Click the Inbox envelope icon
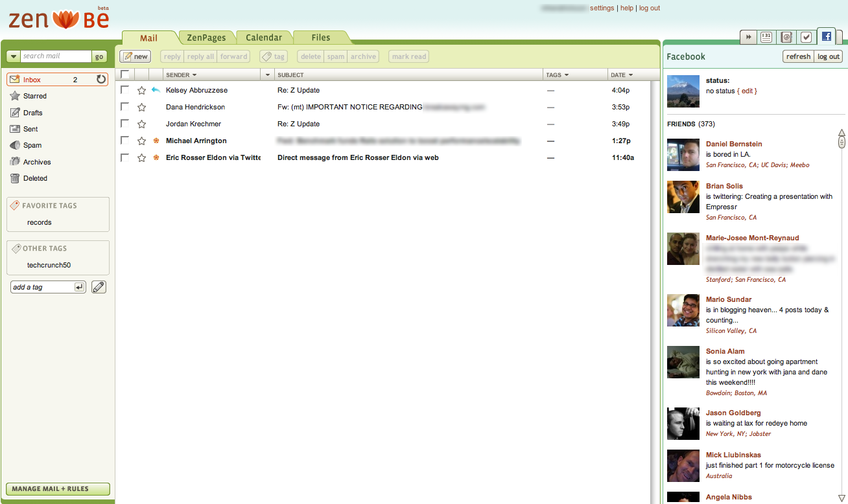Screen dimensions: 848x504 coord(15,80)
